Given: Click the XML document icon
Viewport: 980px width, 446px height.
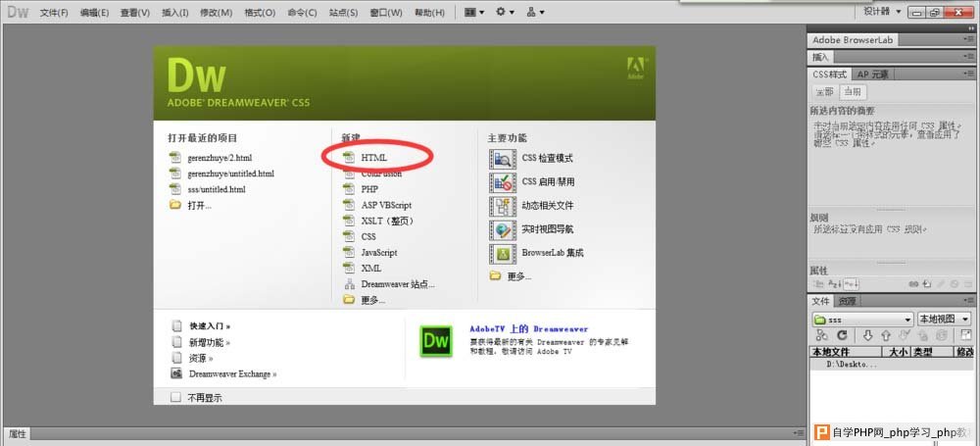Looking at the screenshot, I should point(349,268).
